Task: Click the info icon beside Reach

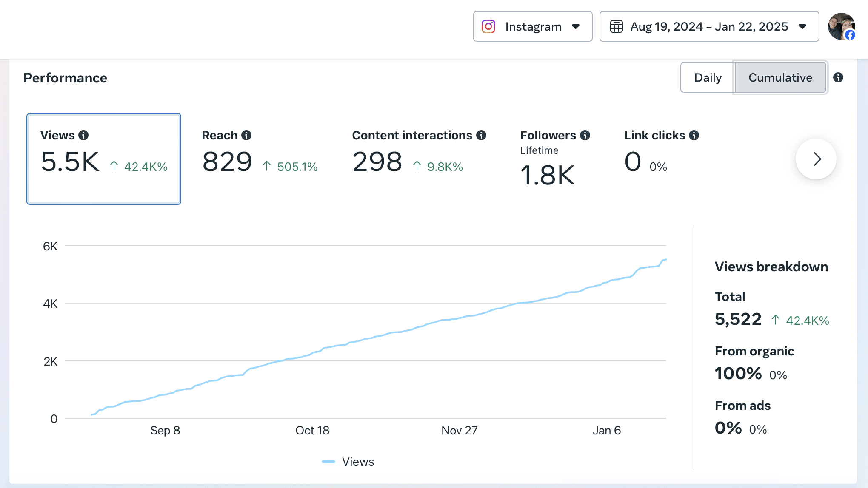Action: (246, 135)
